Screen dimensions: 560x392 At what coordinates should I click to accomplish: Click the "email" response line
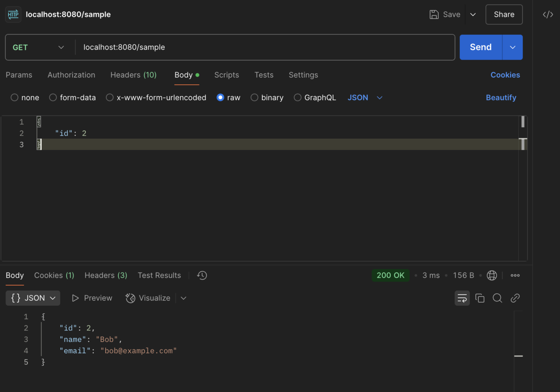tap(118, 351)
